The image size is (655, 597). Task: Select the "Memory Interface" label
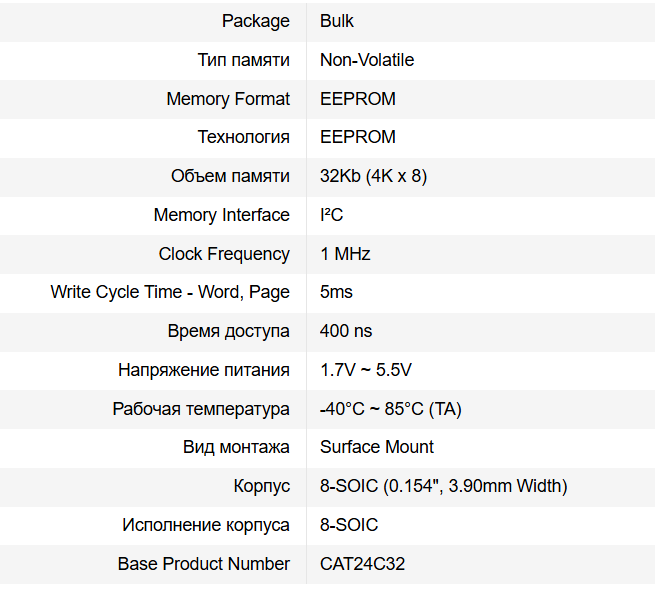tap(221, 215)
